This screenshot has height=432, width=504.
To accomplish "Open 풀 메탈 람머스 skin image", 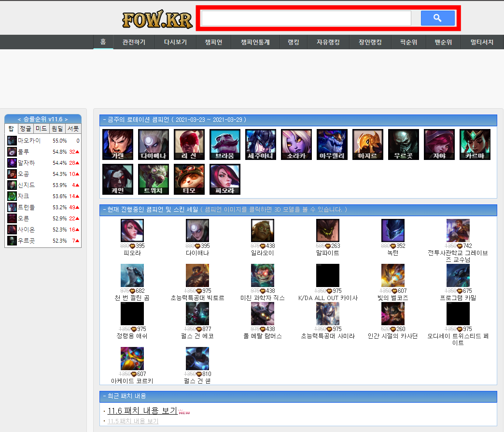I will point(262,314).
